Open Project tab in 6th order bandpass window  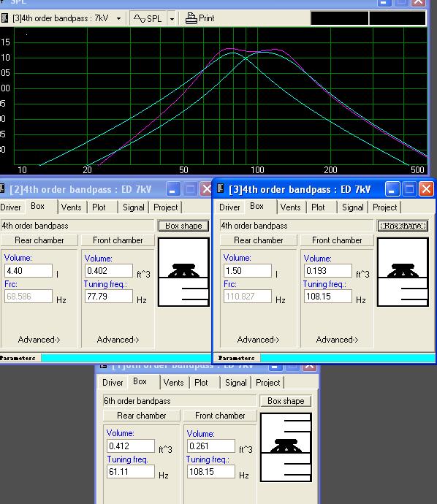(x=268, y=383)
